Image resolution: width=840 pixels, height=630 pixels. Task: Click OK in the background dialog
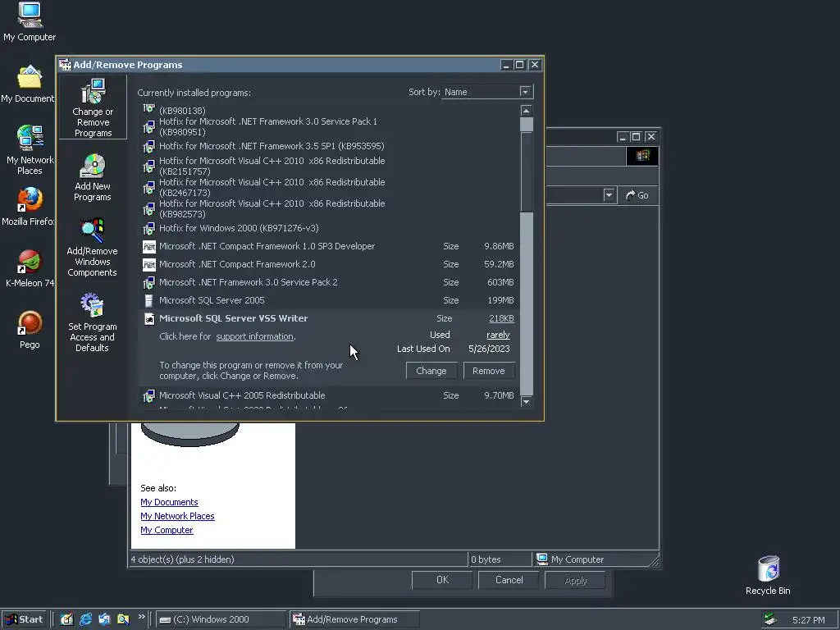442,580
